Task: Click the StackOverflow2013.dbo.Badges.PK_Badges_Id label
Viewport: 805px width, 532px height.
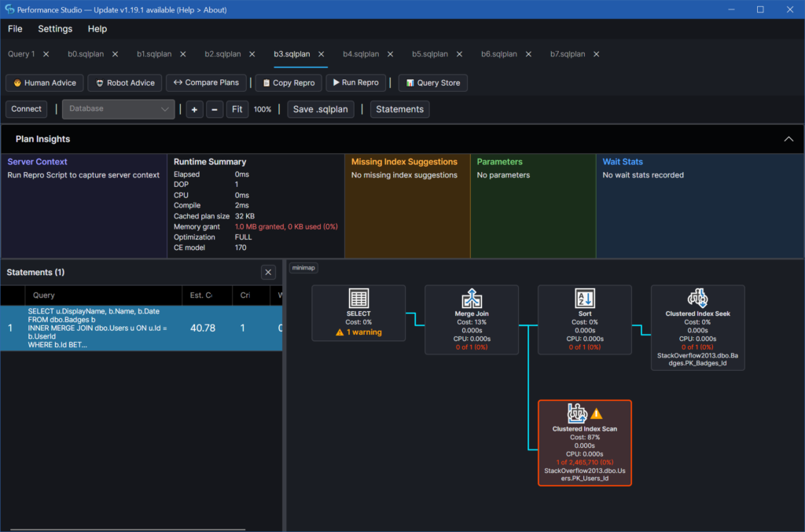Action: 698,359
